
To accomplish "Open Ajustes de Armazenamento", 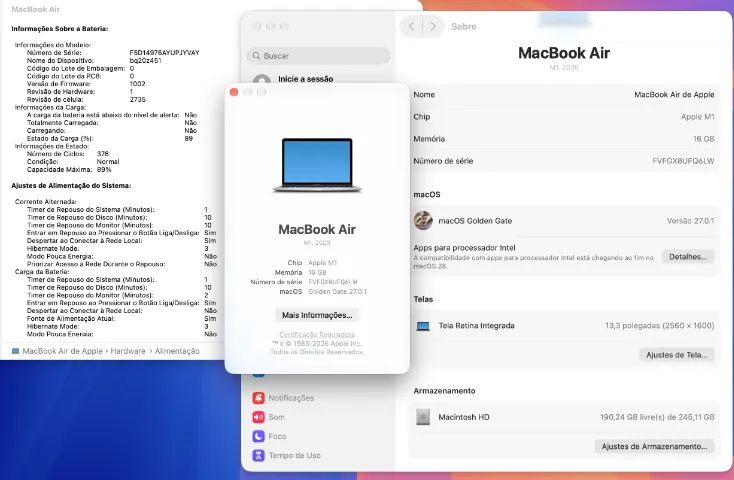I will (654, 446).
